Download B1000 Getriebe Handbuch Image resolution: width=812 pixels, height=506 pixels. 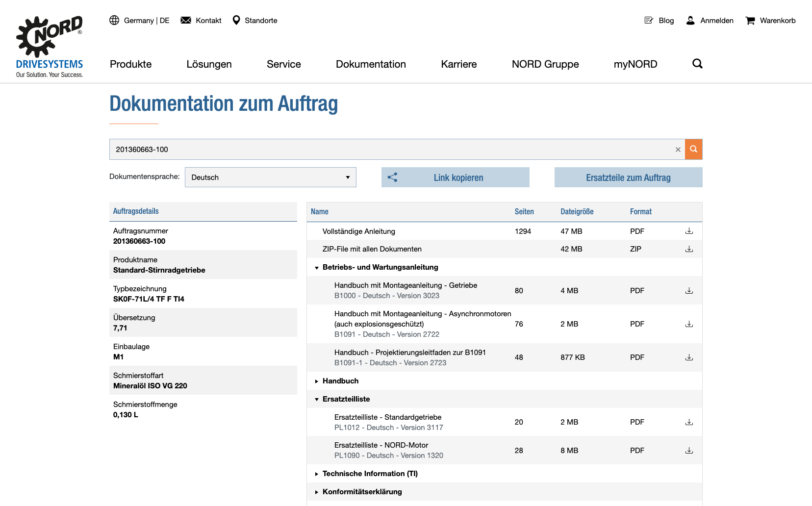(689, 291)
